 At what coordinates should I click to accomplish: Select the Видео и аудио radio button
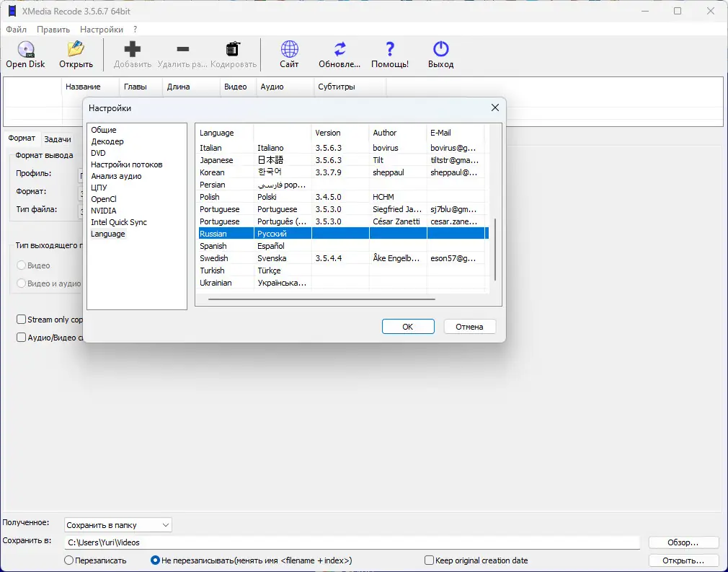pyautogui.click(x=21, y=283)
